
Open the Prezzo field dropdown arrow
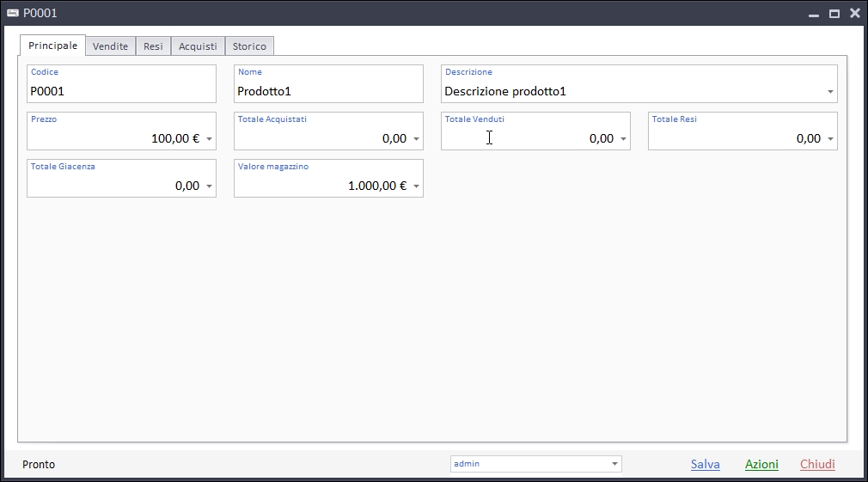(209, 139)
